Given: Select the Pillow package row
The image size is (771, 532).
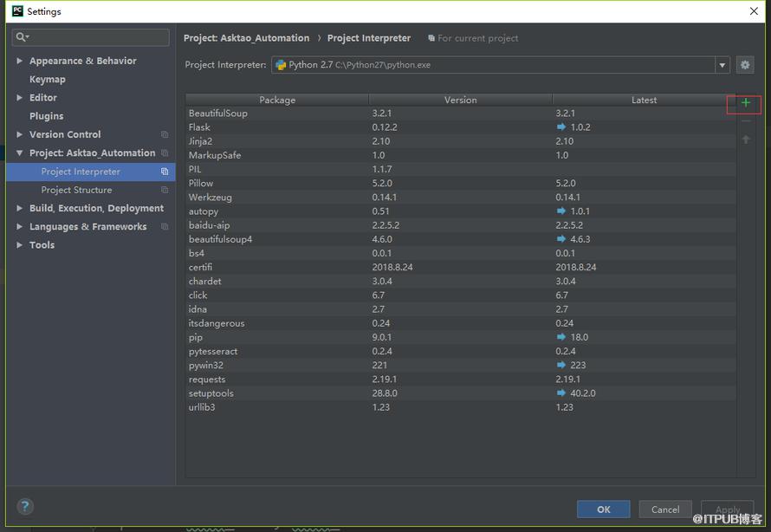Looking at the screenshot, I should [x=461, y=184].
